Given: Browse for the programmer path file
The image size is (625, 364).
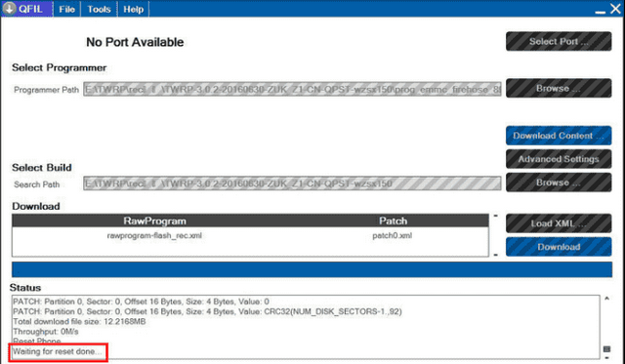Looking at the screenshot, I should (559, 88).
